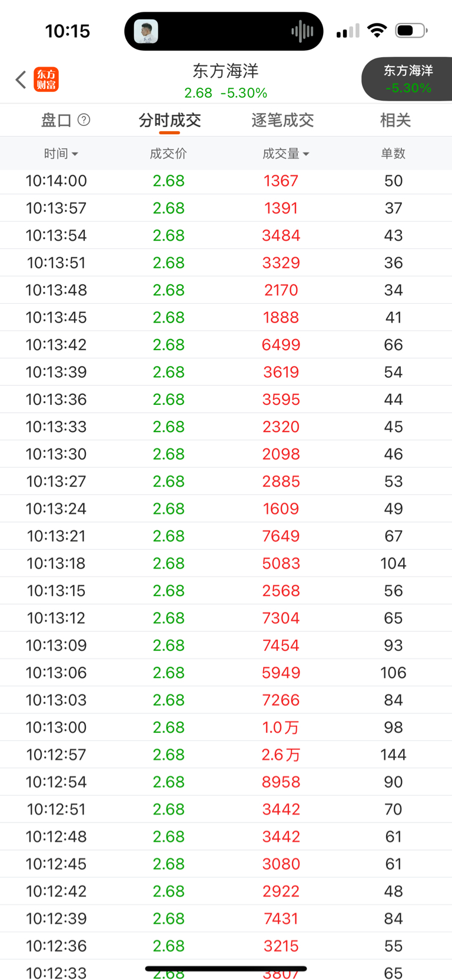
Task: Tap the avatar thumbnail in Dynamic Island
Action: coord(146,31)
